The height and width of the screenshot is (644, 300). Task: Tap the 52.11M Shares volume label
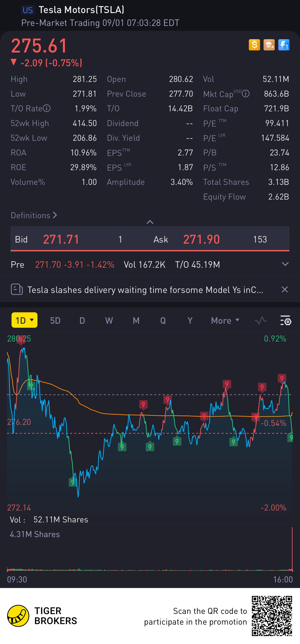(x=61, y=520)
